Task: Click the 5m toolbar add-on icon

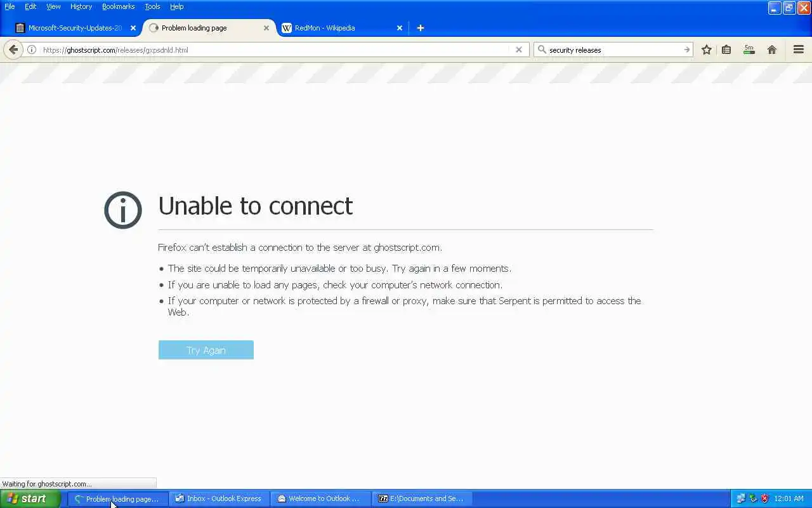Action: (749, 50)
